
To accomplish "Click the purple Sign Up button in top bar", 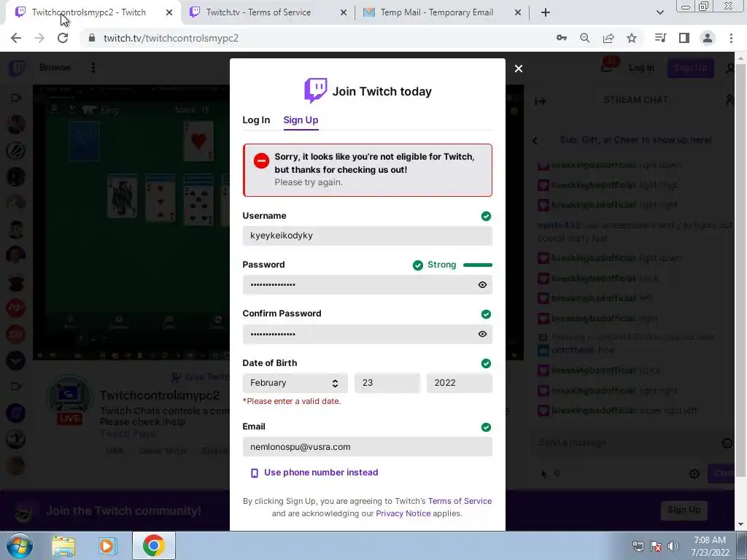I will 690,68.
